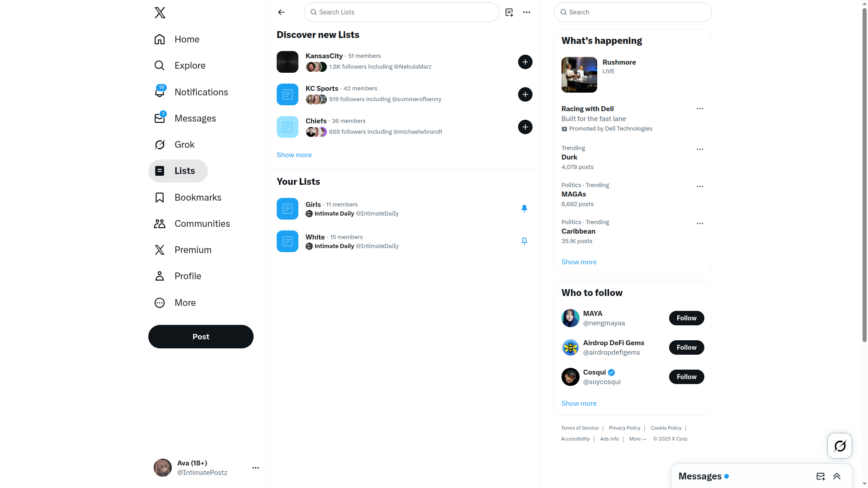Open floating Grok button at bottom right

click(840, 446)
